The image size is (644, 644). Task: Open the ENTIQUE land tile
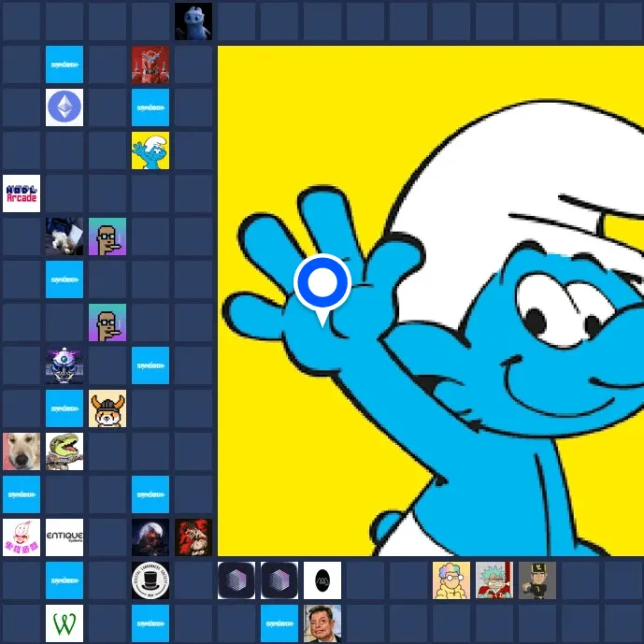pyautogui.click(x=64, y=537)
